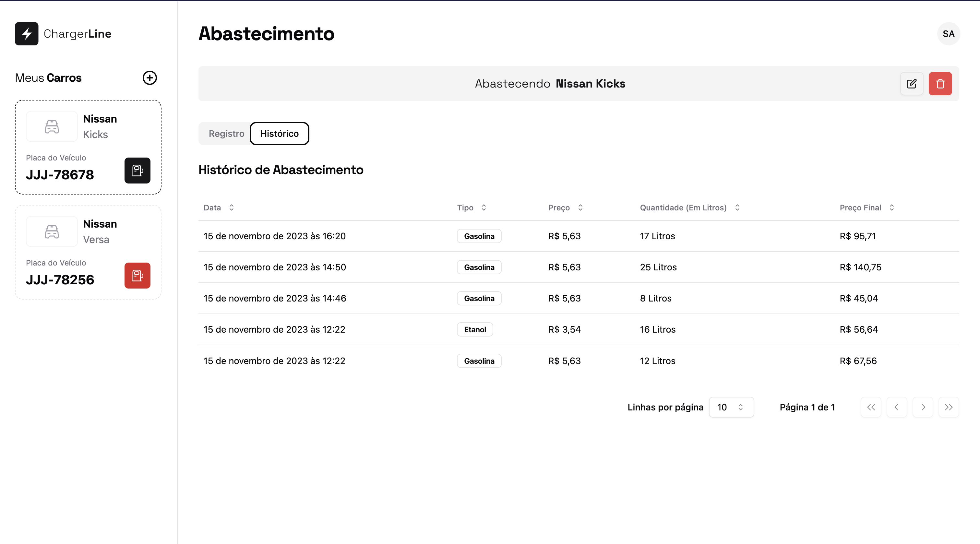Image resolution: width=980 pixels, height=544 pixels.
Task: Open the SA user avatar
Action: [949, 34]
